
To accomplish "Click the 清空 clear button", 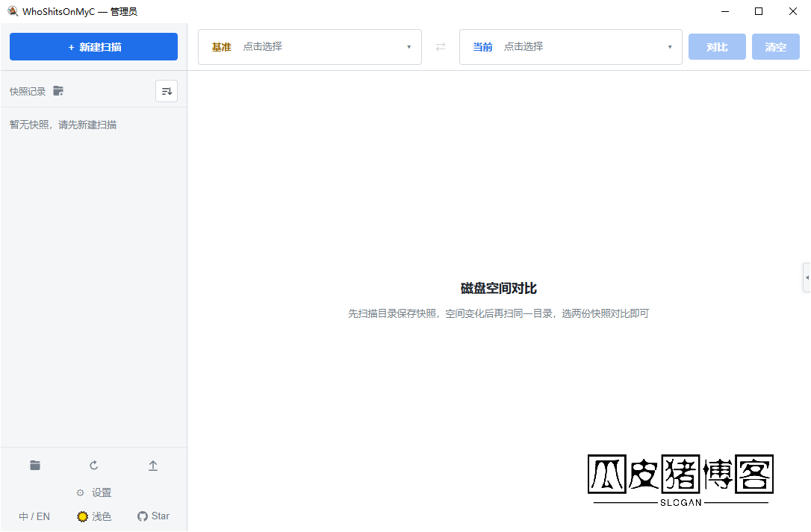I will (775, 47).
